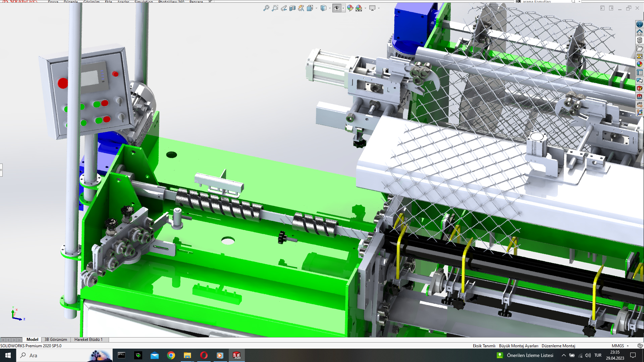Click the Zoom to Fit icon
The height and width of the screenshot is (362, 644).
point(266,8)
